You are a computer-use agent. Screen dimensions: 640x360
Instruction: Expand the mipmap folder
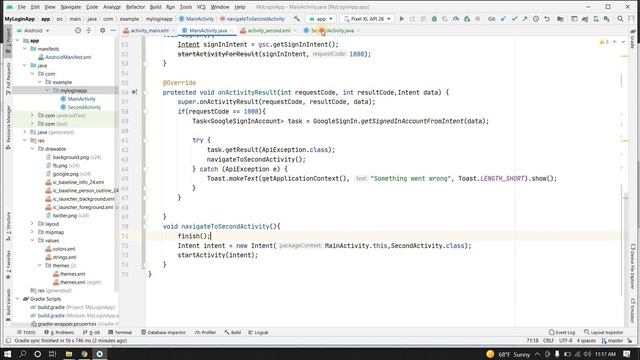(32, 232)
